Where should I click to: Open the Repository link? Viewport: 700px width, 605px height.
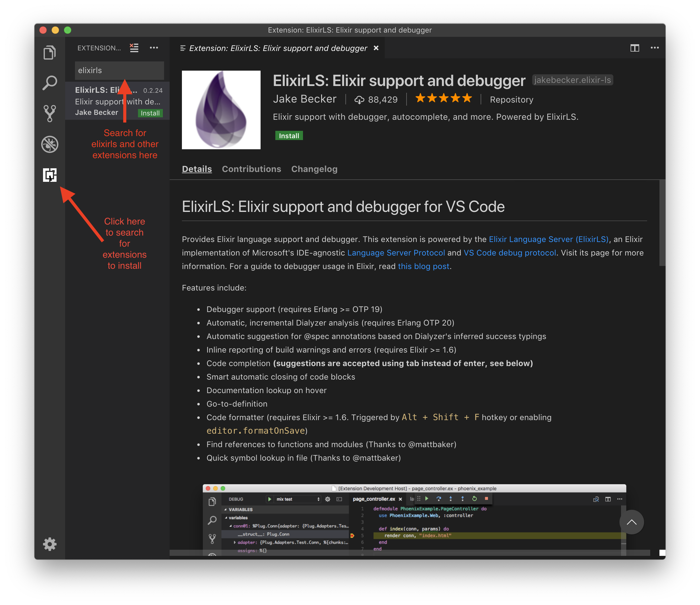click(x=511, y=100)
